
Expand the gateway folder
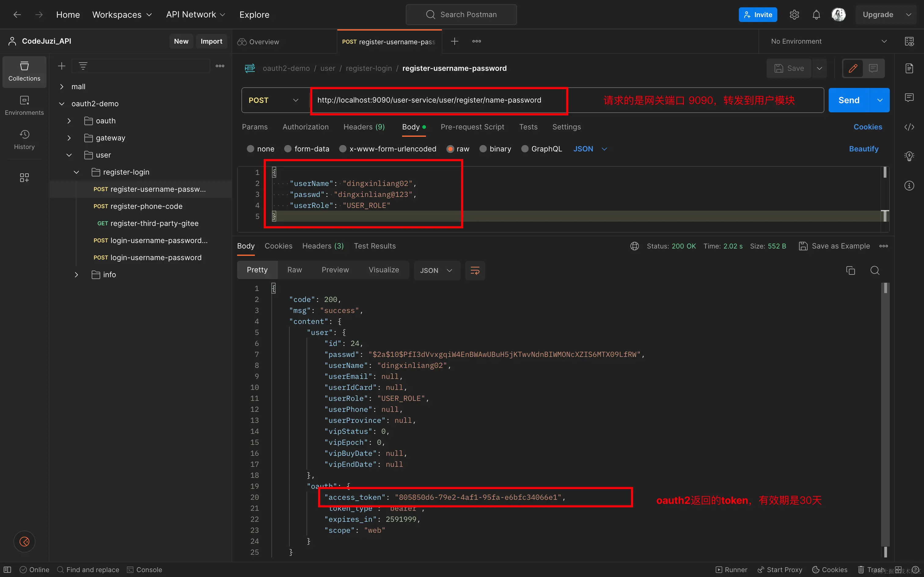pyautogui.click(x=69, y=138)
